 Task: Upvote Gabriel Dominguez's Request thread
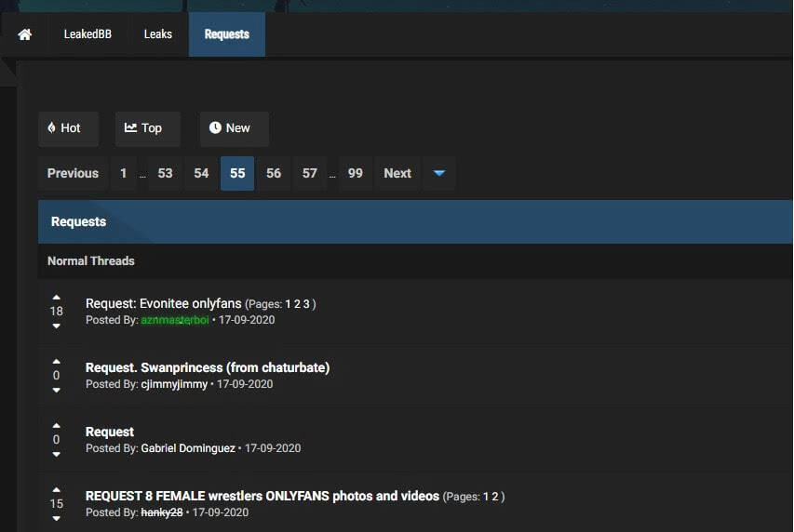(56, 425)
